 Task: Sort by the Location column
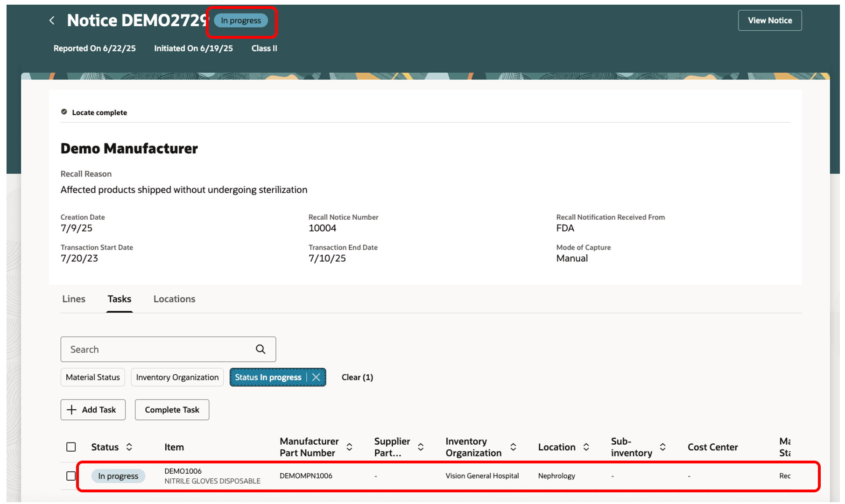[x=586, y=447]
